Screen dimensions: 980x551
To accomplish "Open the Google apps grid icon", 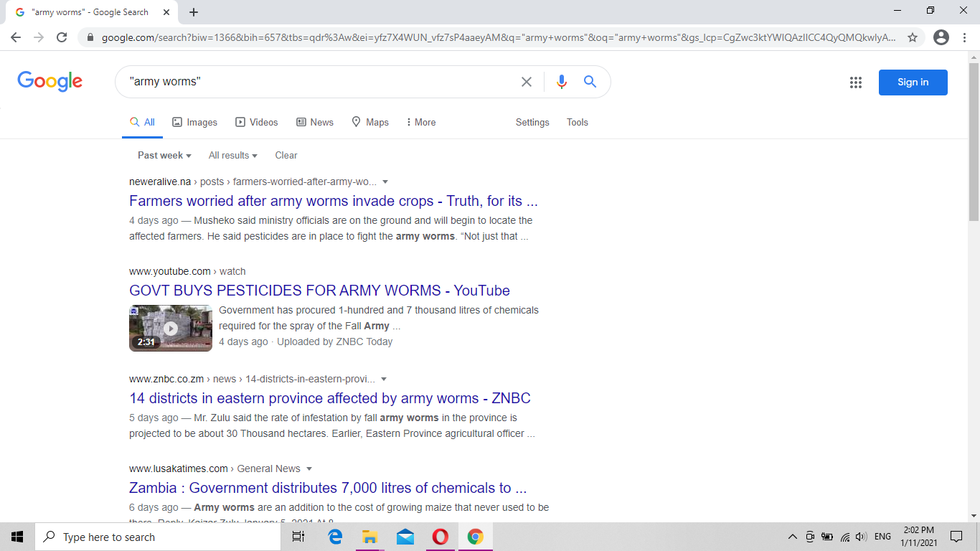I will tap(856, 83).
